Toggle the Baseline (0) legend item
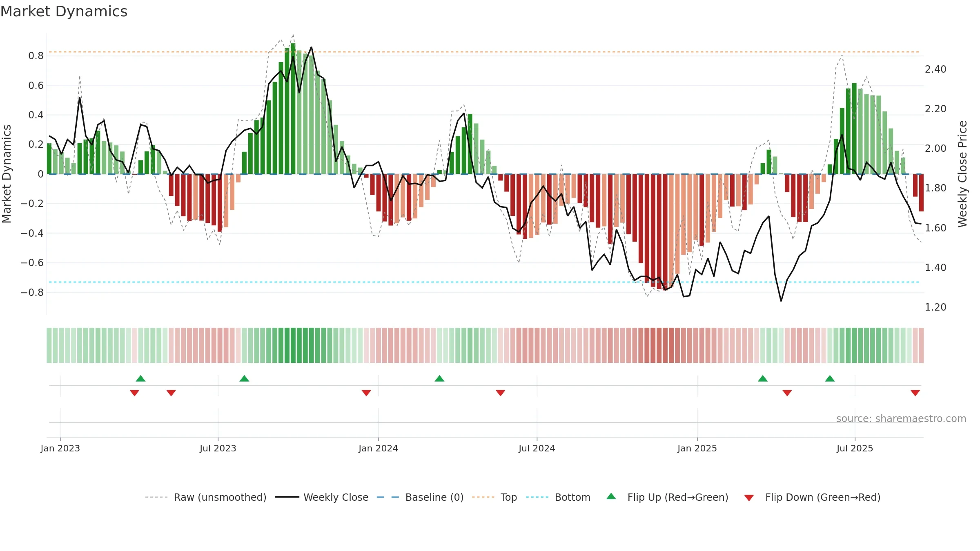This screenshot has width=980, height=551. pyautogui.click(x=420, y=497)
